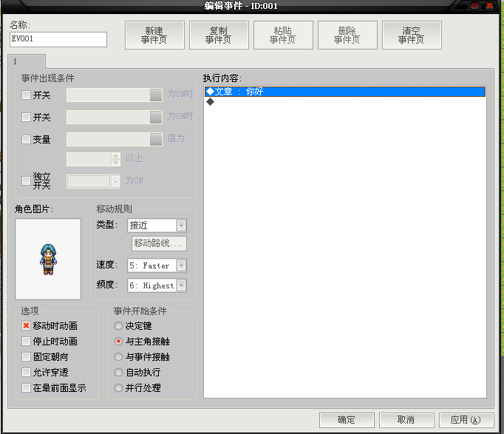504x434 pixels.
Task: Select event page tab 1
Action: pos(27,61)
